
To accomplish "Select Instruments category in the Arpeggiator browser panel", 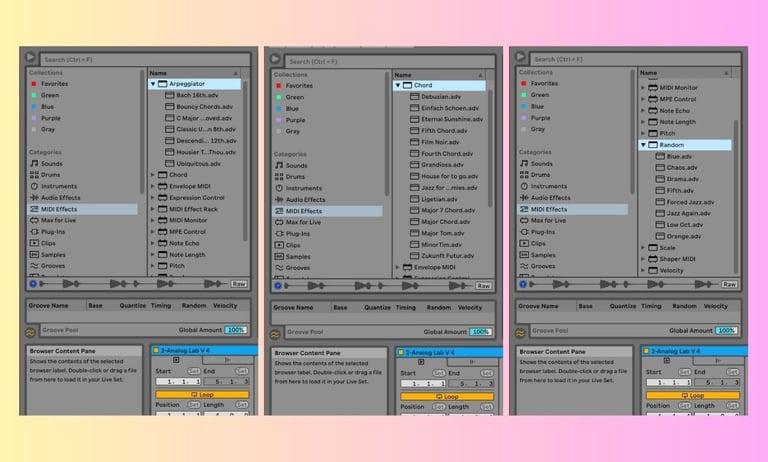I will point(53,186).
